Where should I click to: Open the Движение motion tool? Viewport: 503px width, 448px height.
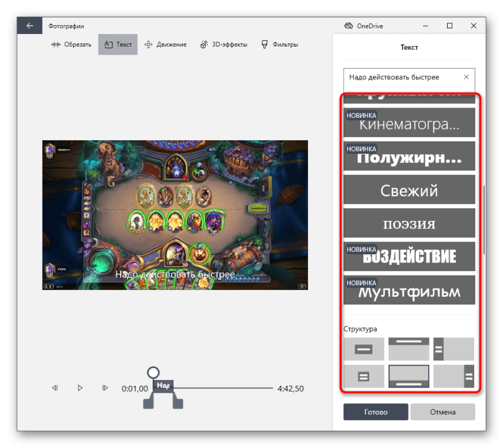(x=165, y=45)
